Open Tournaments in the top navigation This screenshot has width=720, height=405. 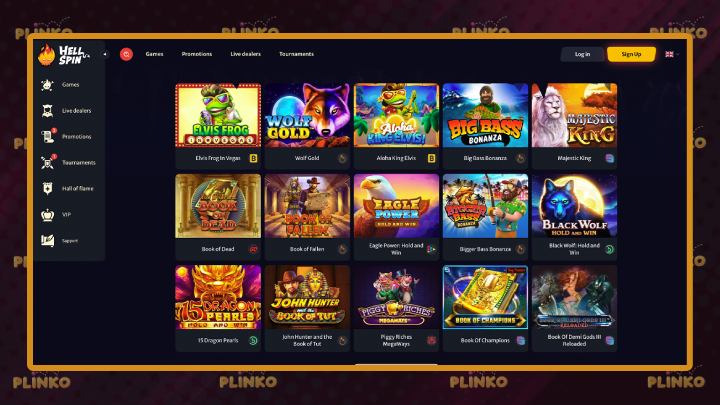296,54
